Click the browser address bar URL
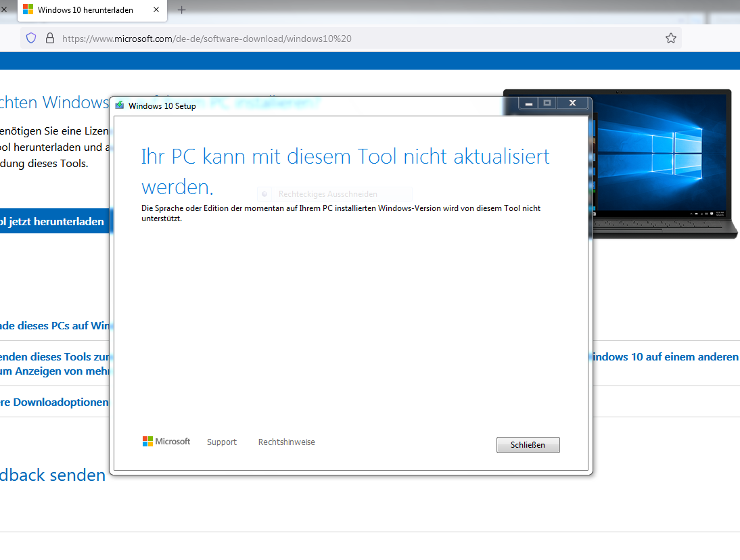This screenshot has height=560, width=740. click(x=207, y=39)
